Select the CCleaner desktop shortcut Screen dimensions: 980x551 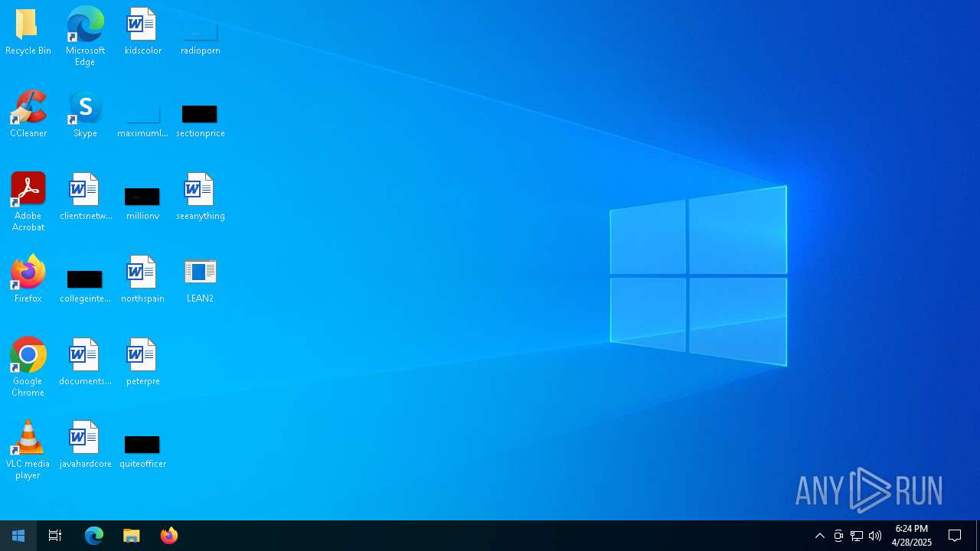pos(28,114)
